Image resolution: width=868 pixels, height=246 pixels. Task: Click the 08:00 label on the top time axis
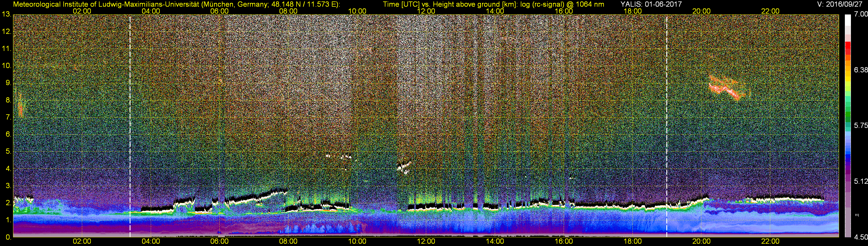pos(288,11)
